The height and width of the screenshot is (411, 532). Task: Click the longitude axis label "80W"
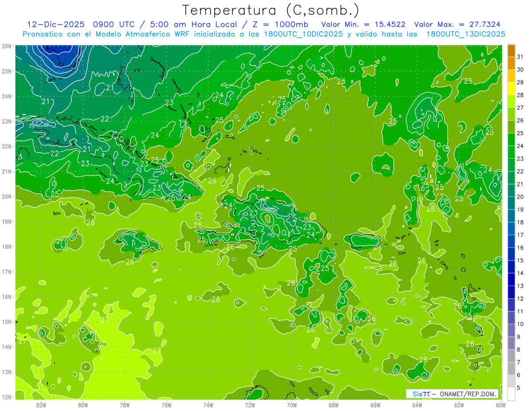point(83,405)
